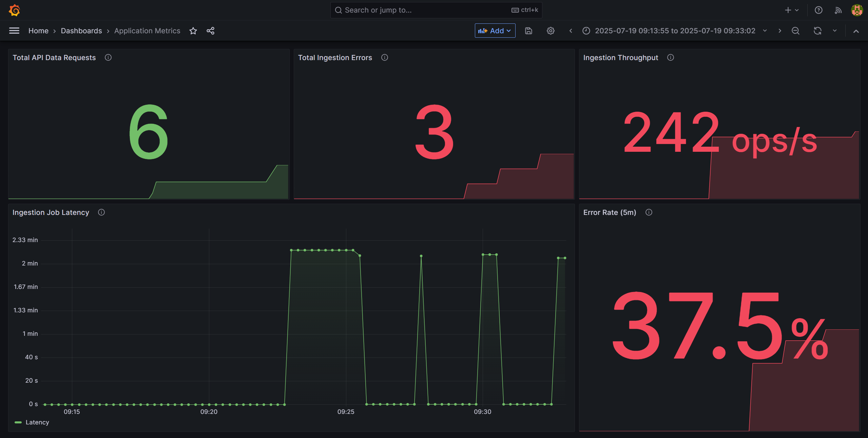Screen dimensions: 868x438
Task: Open the time range picker dropdown
Action: point(675,31)
